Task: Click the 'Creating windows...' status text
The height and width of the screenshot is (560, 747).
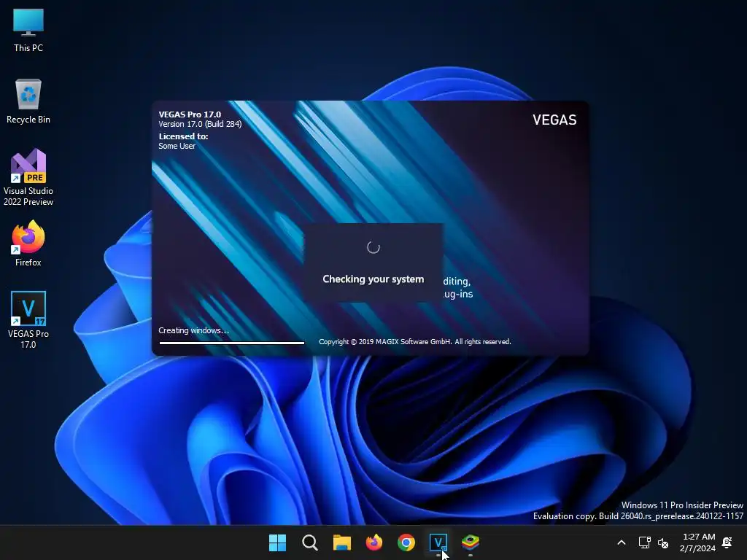Action: point(193,330)
